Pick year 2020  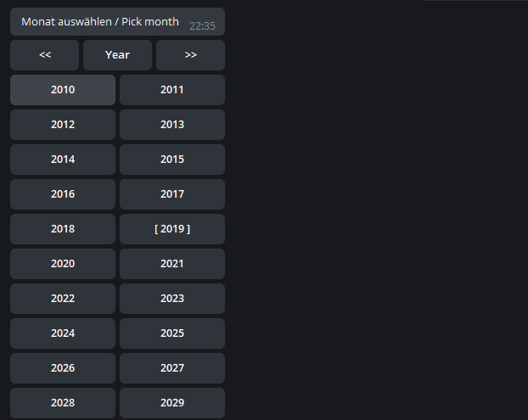[63, 264]
